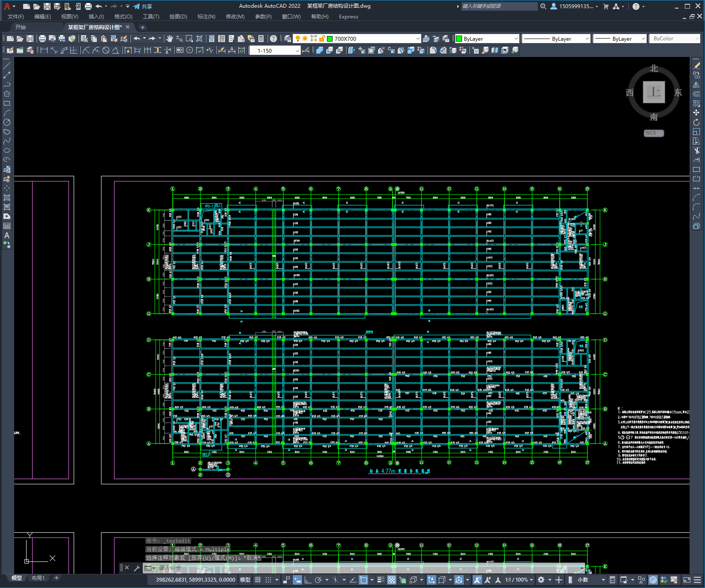Select the Linear dimension tool

point(44,50)
